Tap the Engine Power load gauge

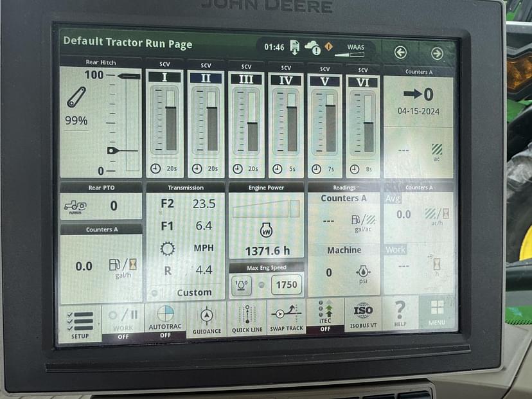pos(267,208)
